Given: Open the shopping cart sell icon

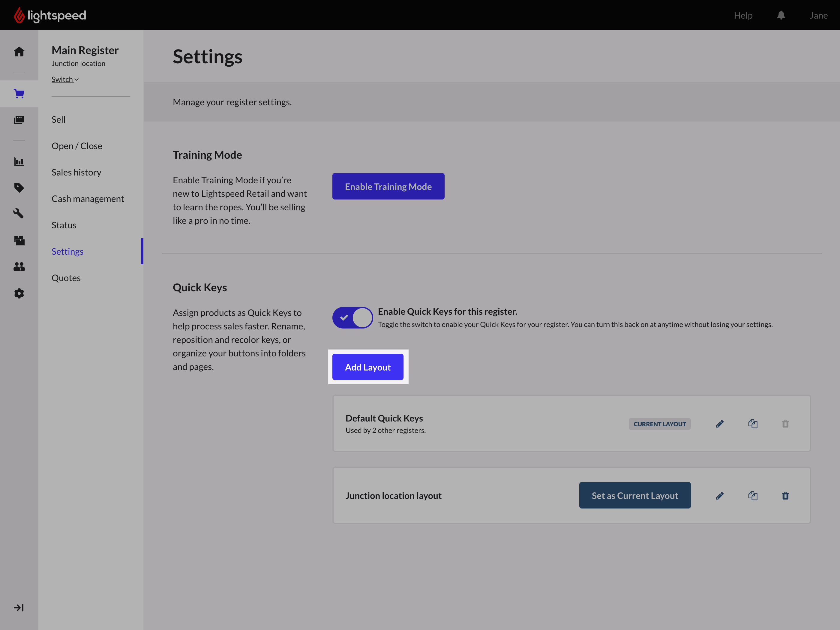Looking at the screenshot, I should pyautogui.click(x=19, y=93).
